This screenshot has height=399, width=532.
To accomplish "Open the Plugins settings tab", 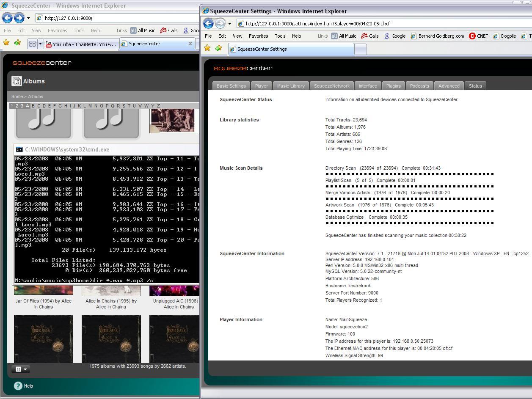I will pyautogui.click(x=393, y=86).
